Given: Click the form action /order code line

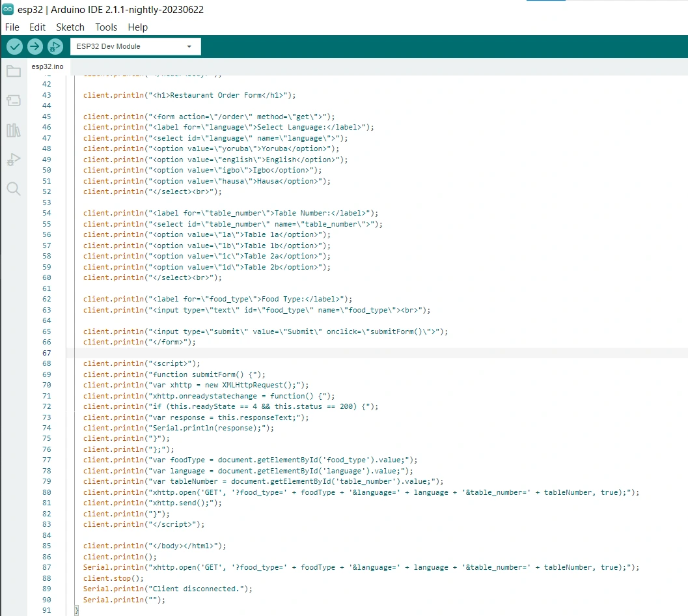Looking at the screenshot, I should point(209,117).
